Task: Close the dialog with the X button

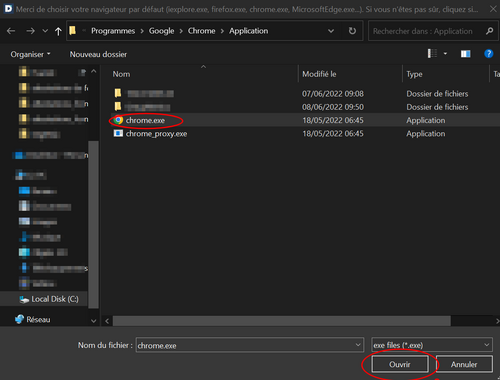Action: [x=493, y=9]
